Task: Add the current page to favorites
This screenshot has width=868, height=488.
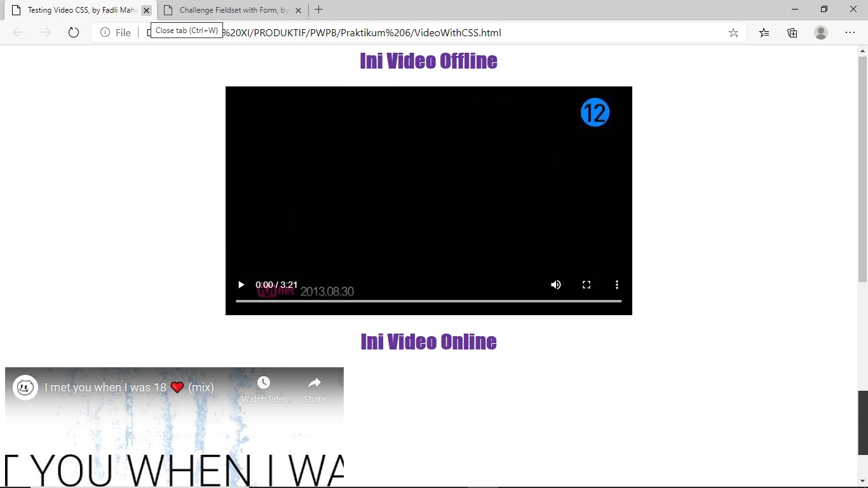Action: click(x=733, y=32)
